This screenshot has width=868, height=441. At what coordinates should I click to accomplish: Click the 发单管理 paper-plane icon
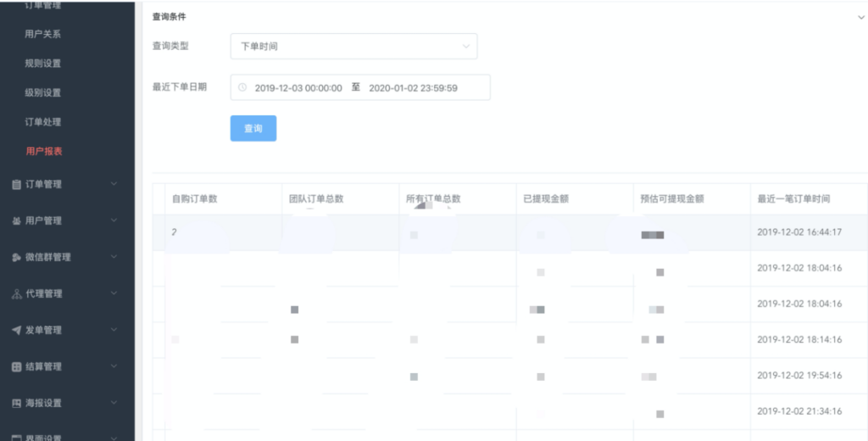coord(17,330)
